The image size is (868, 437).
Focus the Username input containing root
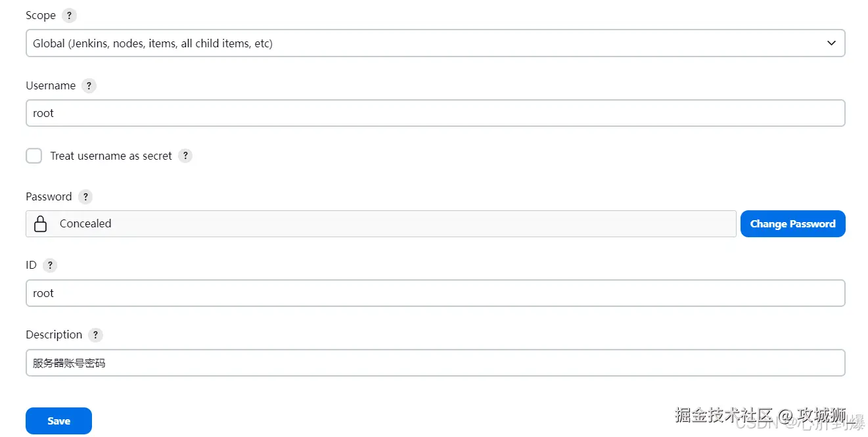[435, 113]
